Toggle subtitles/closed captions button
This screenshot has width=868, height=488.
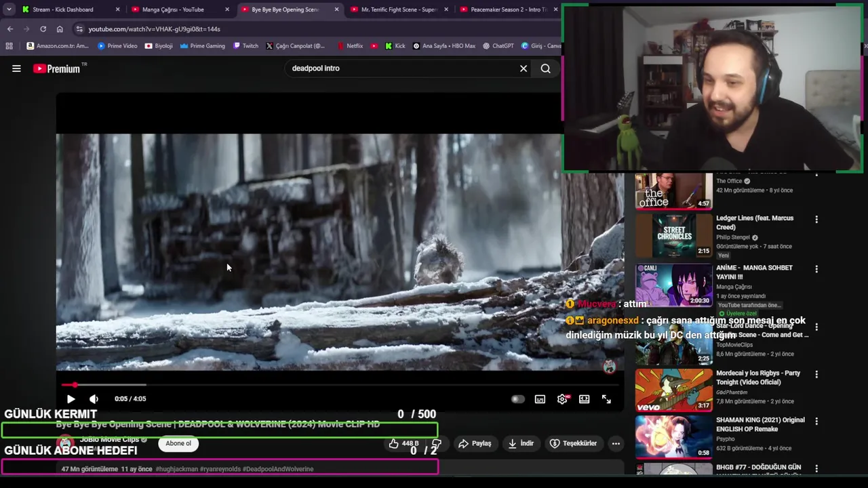(x=540, y=399)
